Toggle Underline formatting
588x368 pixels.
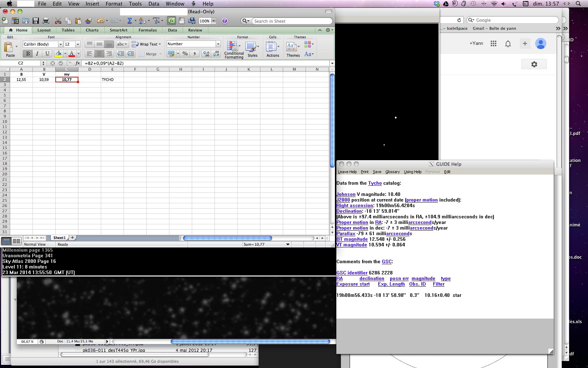tap(47, 54)
